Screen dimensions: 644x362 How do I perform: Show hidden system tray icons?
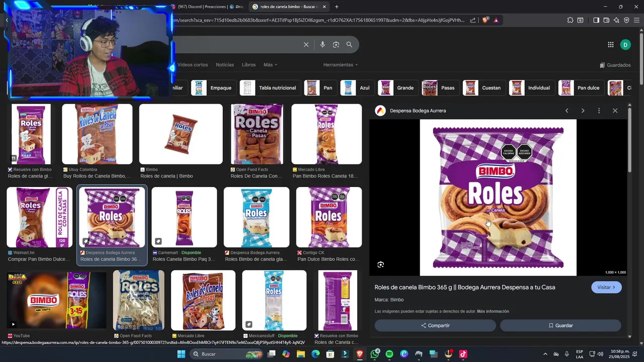(545, 354)
